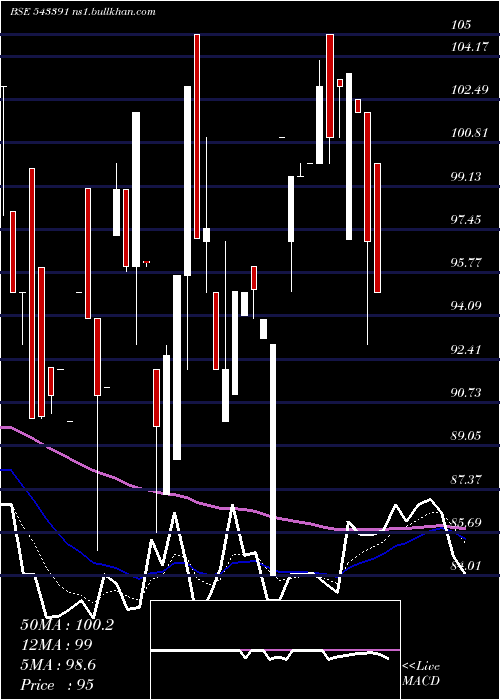The image size is (500, 700).
Task: Click the 105 price axis label
Action: (x=461, y=25)
